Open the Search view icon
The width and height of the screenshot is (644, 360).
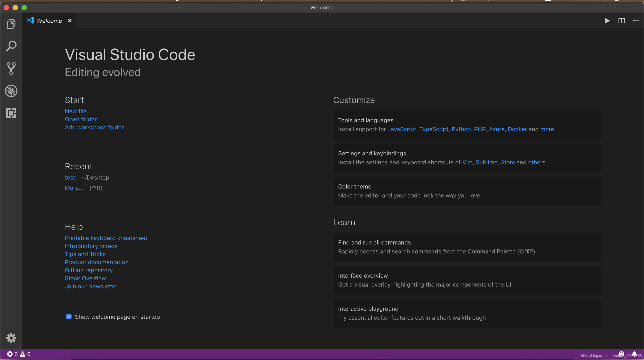tap(11, 46)
